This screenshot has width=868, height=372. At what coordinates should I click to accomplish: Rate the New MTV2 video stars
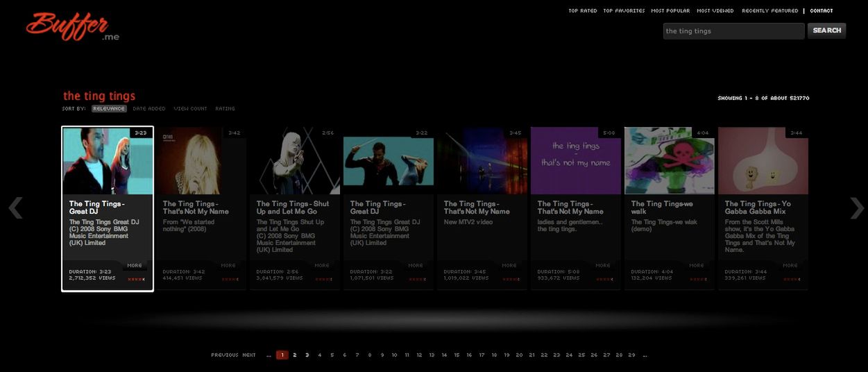(x=510, y=279)
